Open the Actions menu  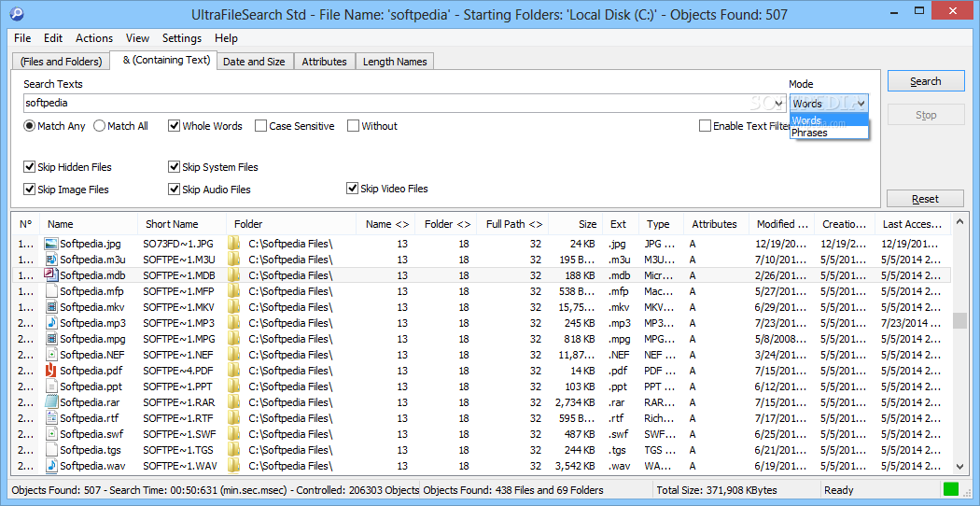94,38
